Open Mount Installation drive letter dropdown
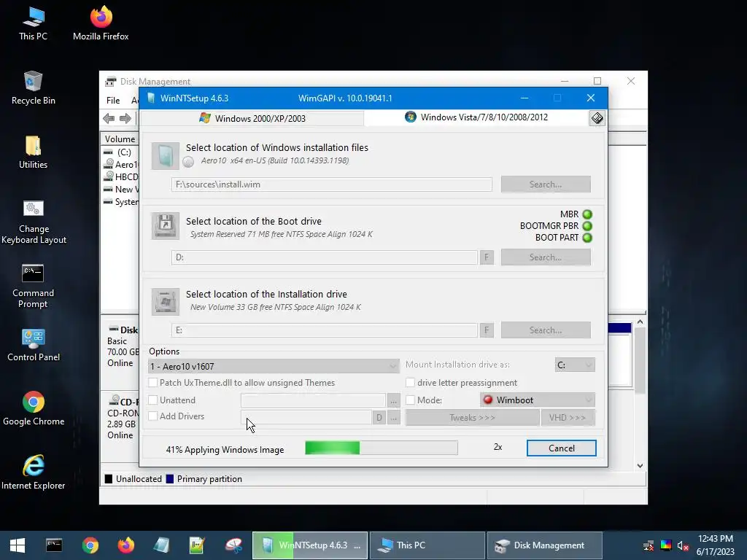The image size is (747, 560). point(575,365)
